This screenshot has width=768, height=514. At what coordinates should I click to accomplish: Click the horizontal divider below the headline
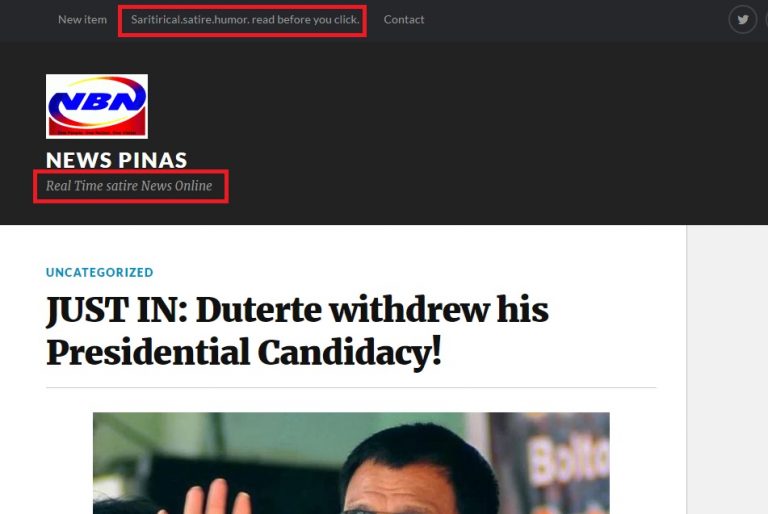[x=351, y=388]
